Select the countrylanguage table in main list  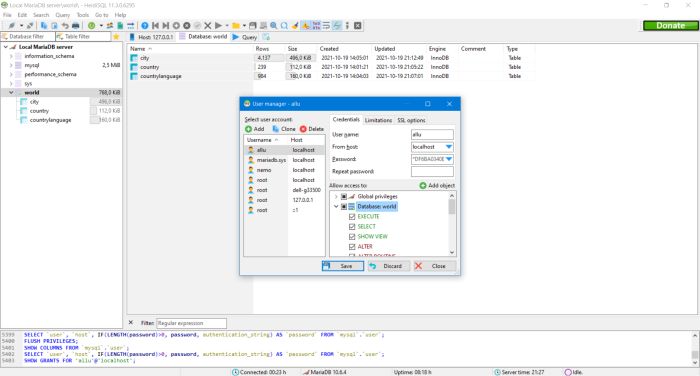point(161,76)
